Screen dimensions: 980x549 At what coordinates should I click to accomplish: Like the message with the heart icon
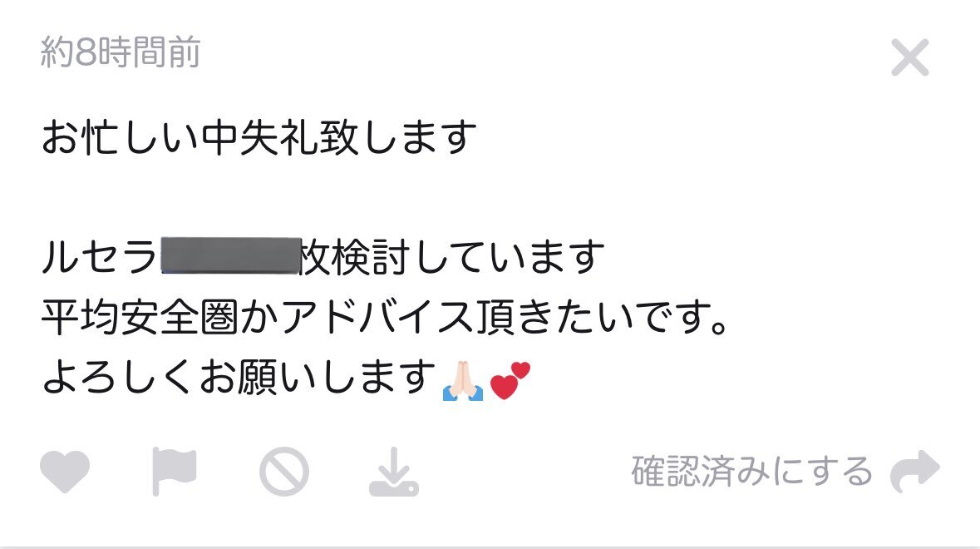[64, 471]
